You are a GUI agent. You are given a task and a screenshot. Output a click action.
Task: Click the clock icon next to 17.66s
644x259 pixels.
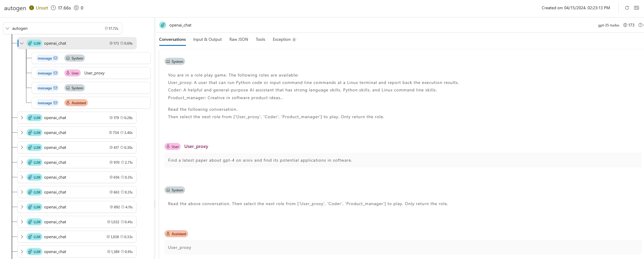(x=53, y=8)
